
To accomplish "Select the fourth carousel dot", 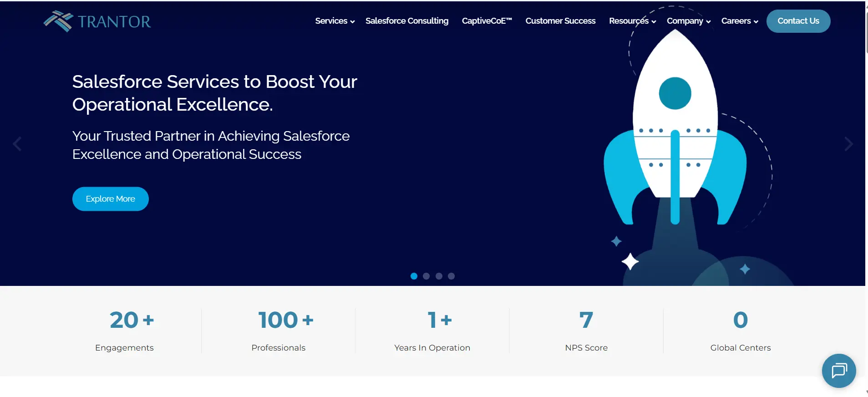I will 451,276.
